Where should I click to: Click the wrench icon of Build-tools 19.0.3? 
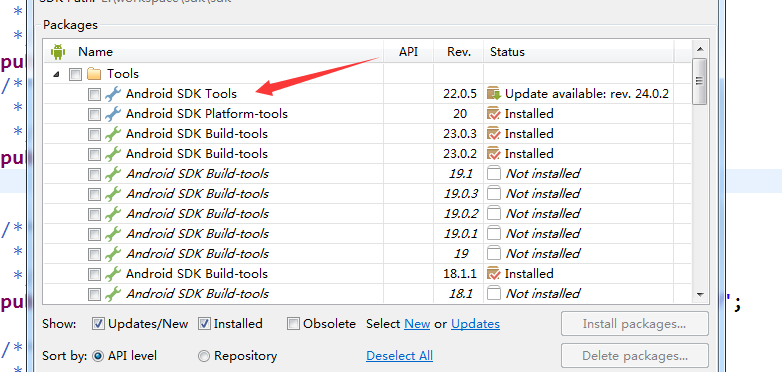tap(113, 193)
